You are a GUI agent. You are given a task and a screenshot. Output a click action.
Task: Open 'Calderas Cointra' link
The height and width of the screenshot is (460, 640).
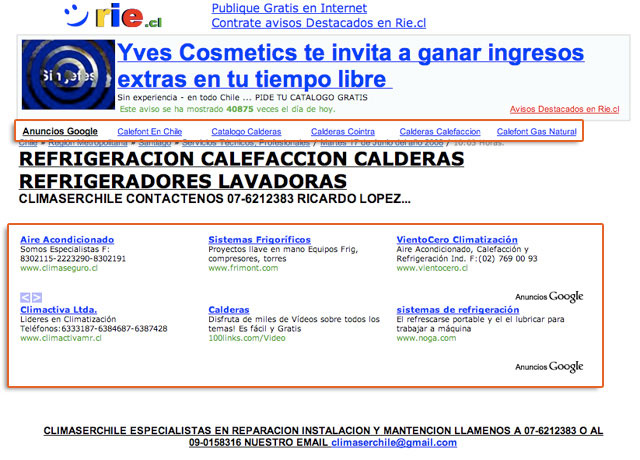[x=343, y=132]
